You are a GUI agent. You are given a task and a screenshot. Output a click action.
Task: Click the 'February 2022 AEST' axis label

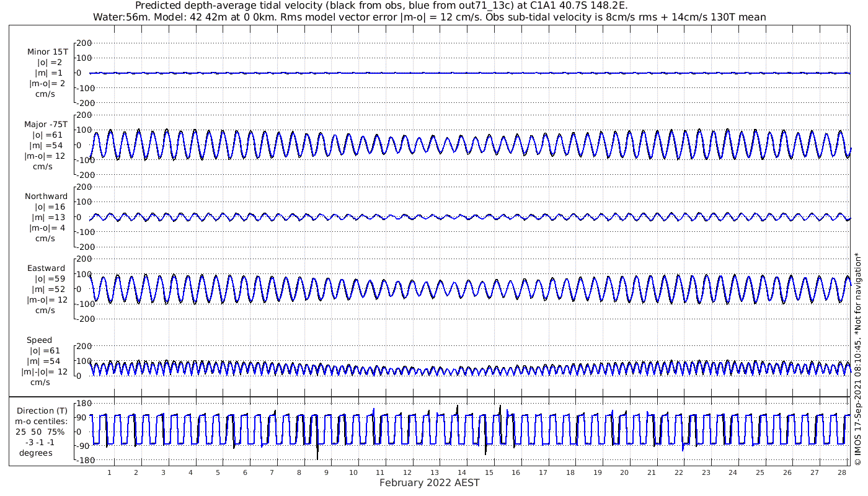(430, 483)
